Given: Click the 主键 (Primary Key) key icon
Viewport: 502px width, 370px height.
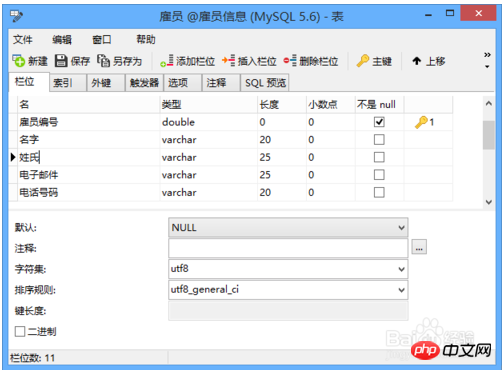Looking at the screenshot, I should point(363,61).
